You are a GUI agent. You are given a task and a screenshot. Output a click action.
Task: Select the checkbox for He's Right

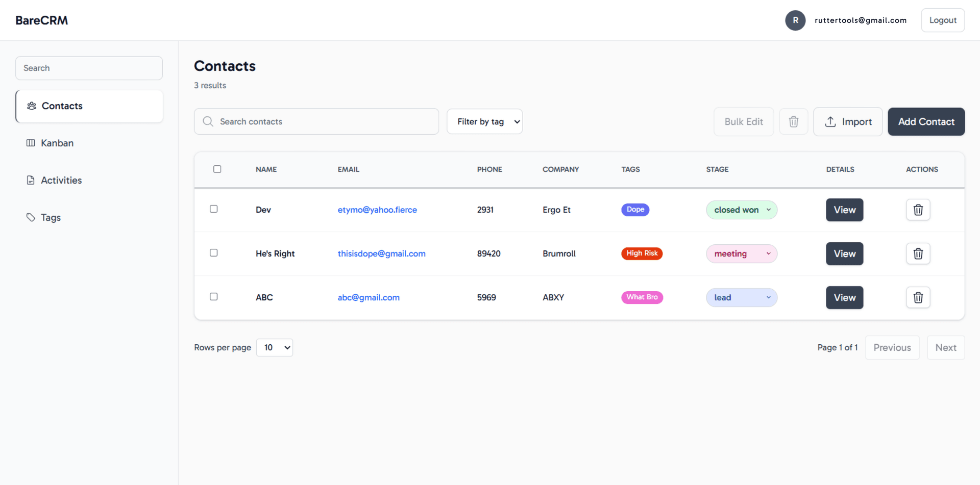pos(213,252)
